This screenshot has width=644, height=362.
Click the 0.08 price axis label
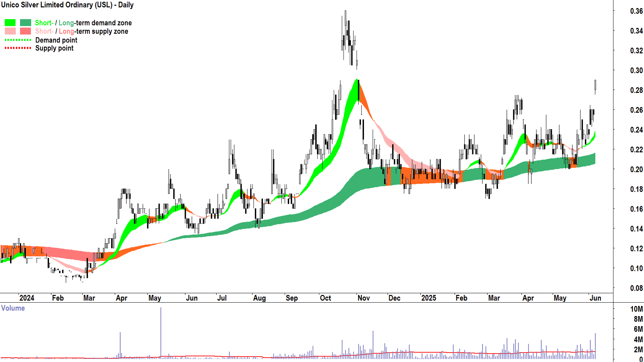coord(636,288)
